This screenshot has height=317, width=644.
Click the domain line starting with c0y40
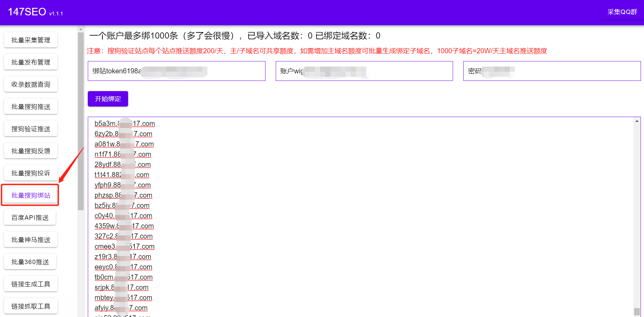pos(123,216)
